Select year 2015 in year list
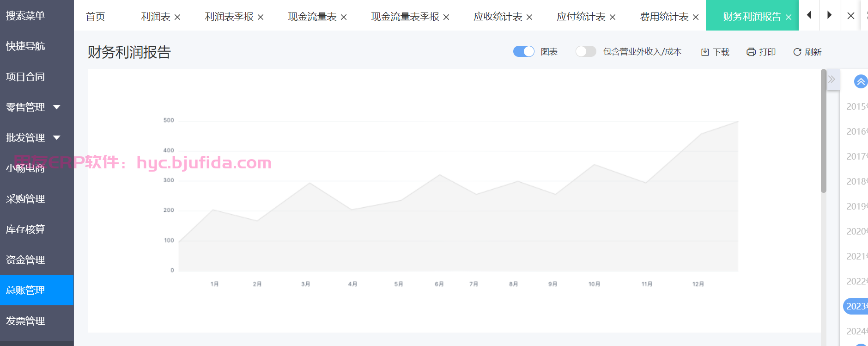Image resolution: width=868 pixels, height=346 pixels. coord(857,106)
